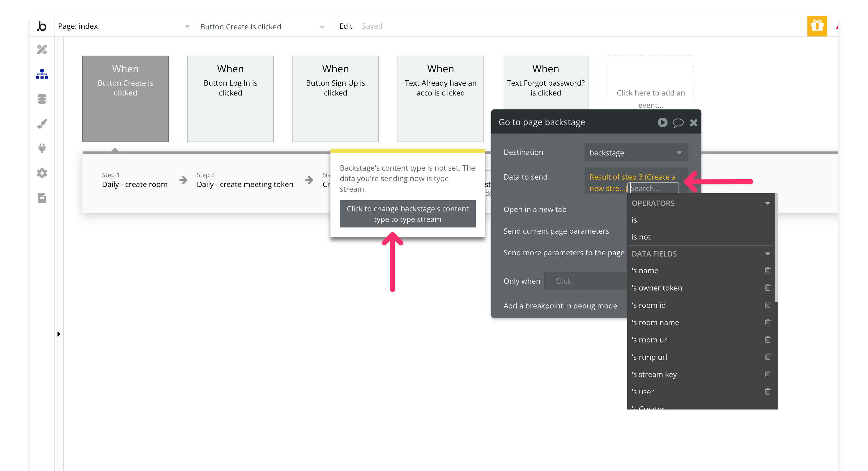The image size is (868, 471).
Task: Click the gift box icon
Action: click(x=817, y=26)
